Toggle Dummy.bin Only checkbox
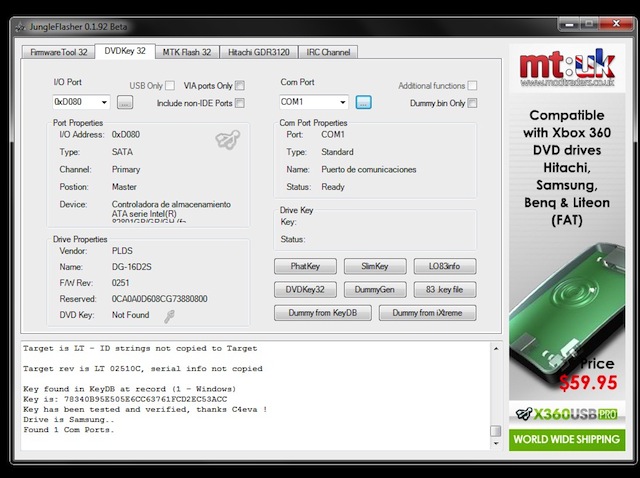The image size is (640, 478). pos(472,103)
